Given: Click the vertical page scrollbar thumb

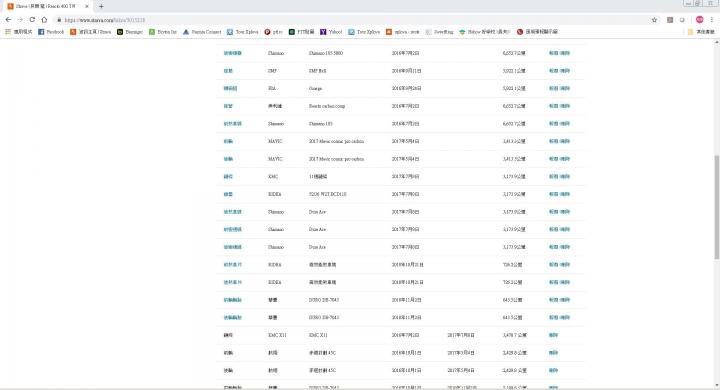Looking at the screenshot, I should point(716,207).
